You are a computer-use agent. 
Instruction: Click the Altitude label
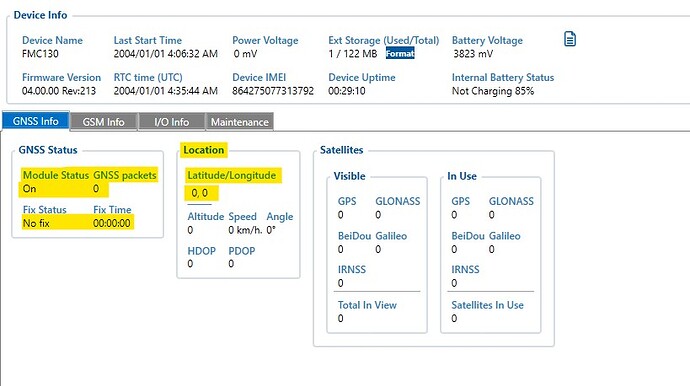(x=206, y=217)
